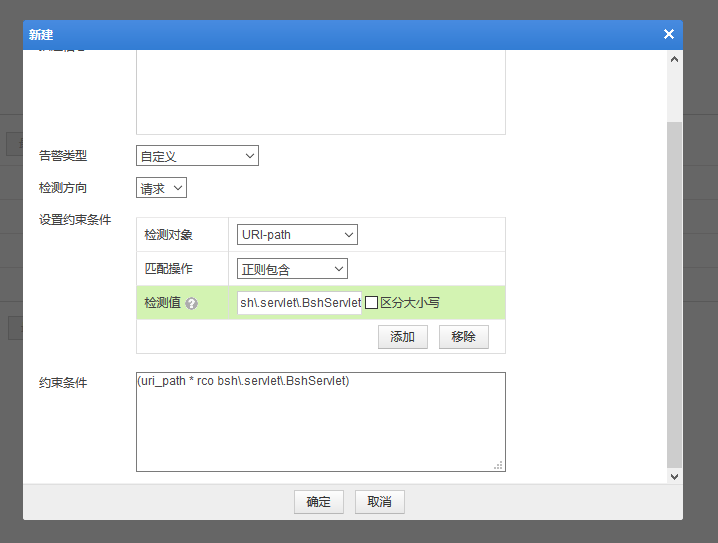Click the 设置约束条件 label
This screenshot has height=543, width=718.
point(75,220)
